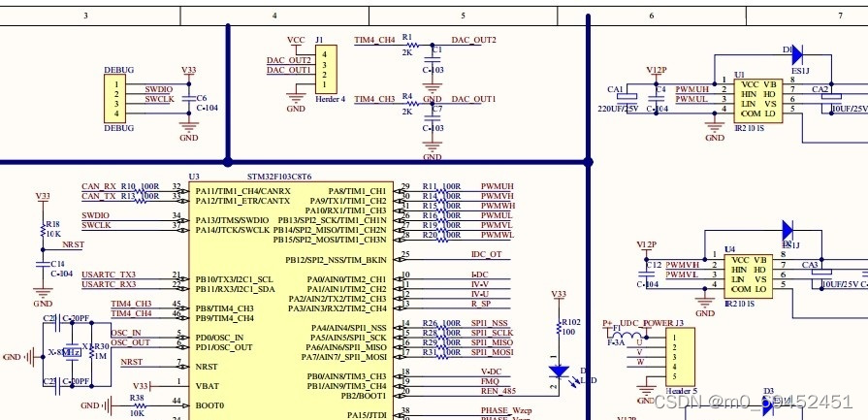Select the V12P power label above C4
Screen dimensions: 868x420
[x=657, y=70]
